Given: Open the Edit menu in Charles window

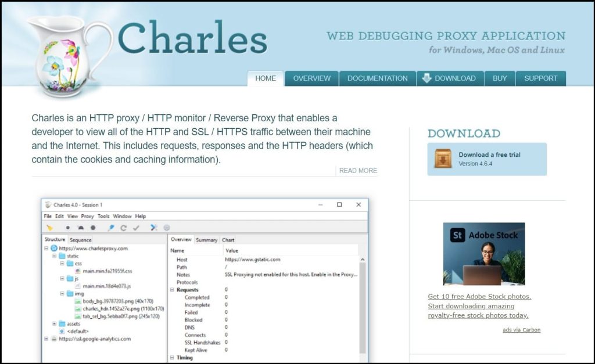Looking at the screenshot, I should (60, 216).
